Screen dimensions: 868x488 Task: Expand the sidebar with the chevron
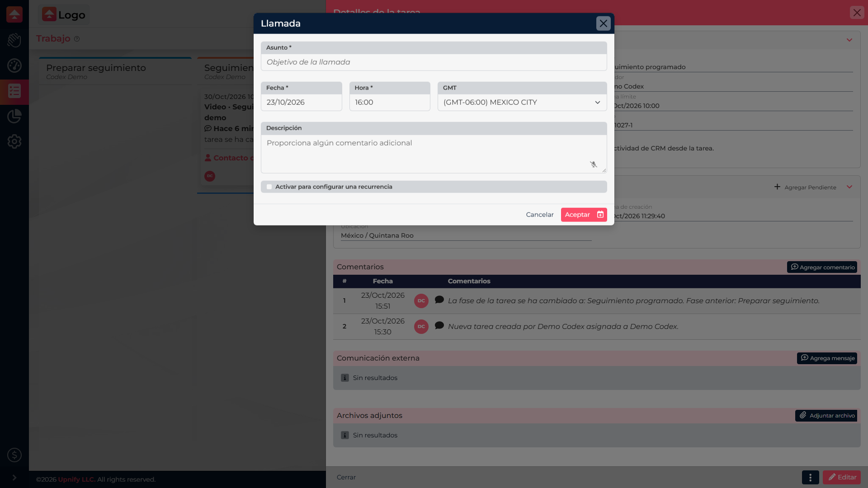click(x=14, y=478)
